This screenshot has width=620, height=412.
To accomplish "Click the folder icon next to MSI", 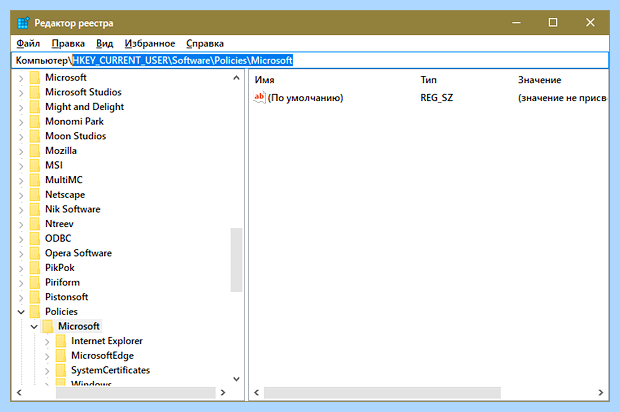I will click(x=35, y=165).
